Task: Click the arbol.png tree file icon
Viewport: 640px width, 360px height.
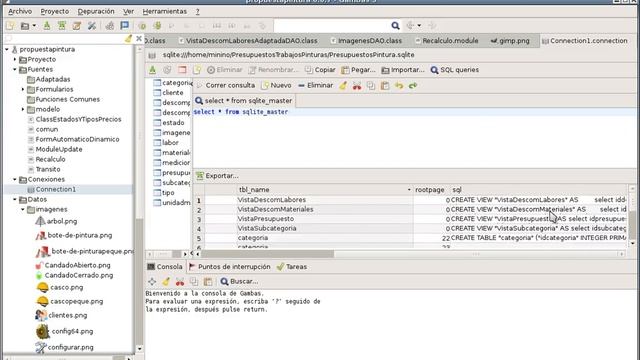Action: pos(40,221)
